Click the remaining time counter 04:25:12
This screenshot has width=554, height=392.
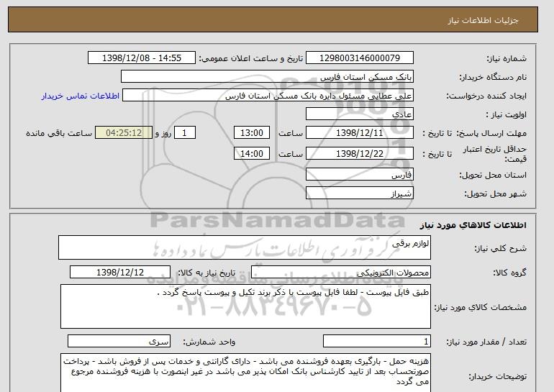click(124, 133)
